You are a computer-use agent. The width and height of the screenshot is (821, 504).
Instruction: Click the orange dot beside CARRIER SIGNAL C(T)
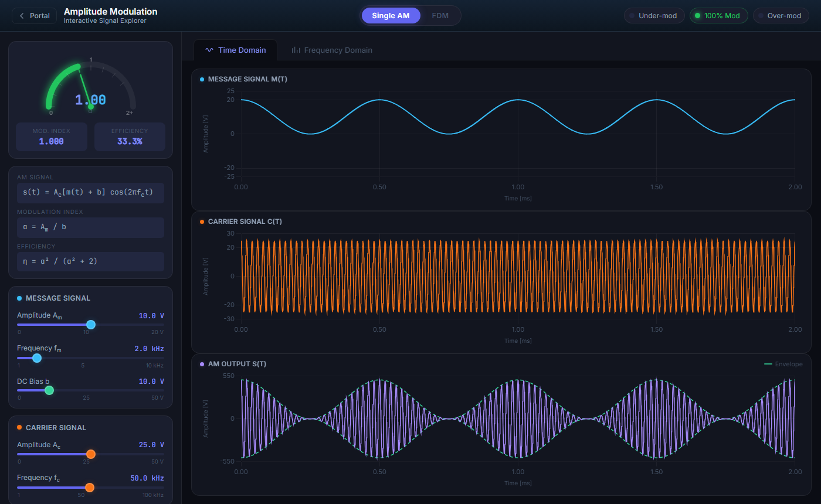[x=202, y=222]
